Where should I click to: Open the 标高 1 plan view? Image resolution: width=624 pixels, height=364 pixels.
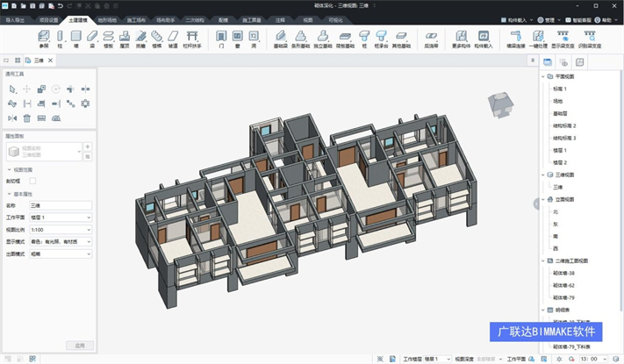pos(560,89)
